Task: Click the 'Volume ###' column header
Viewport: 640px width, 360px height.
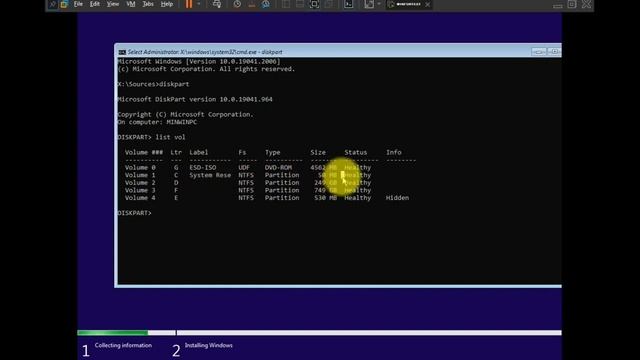Action: pos(144,152)
